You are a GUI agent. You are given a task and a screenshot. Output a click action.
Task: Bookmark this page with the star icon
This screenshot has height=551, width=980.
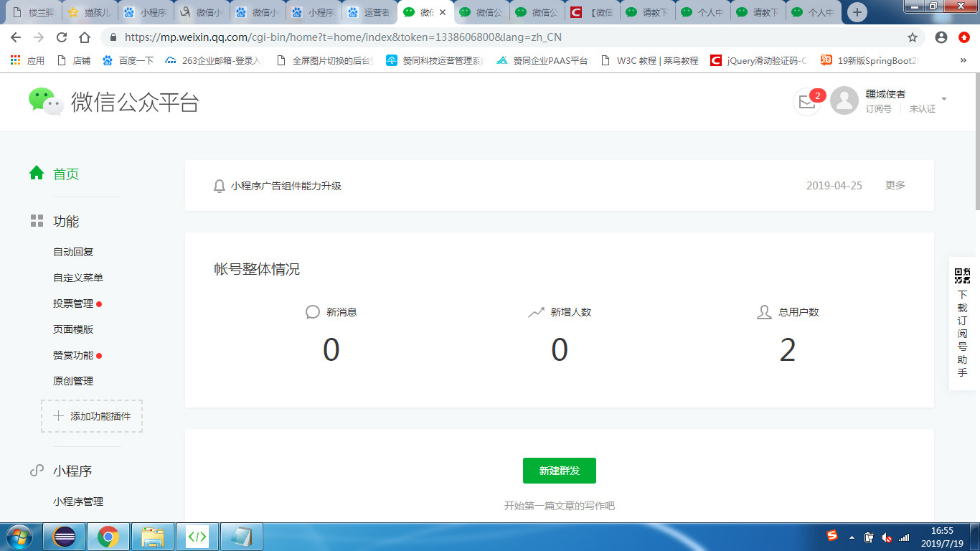913,37
